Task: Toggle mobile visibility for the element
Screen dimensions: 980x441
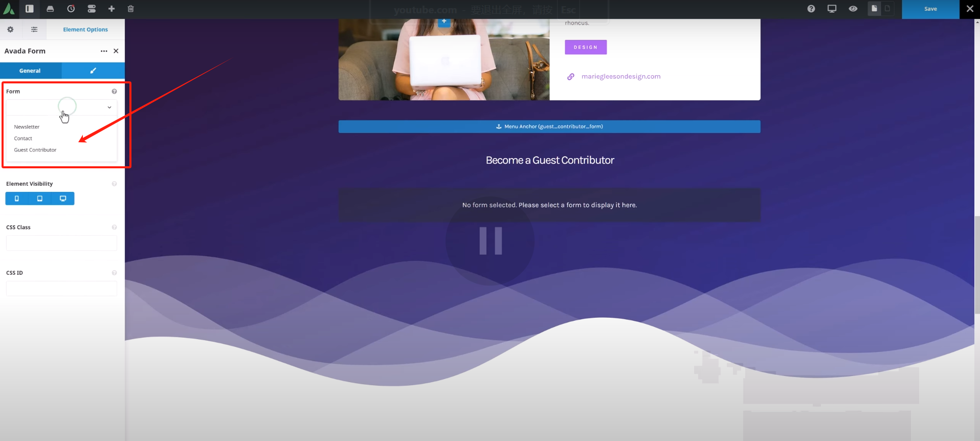Action: 17,199
